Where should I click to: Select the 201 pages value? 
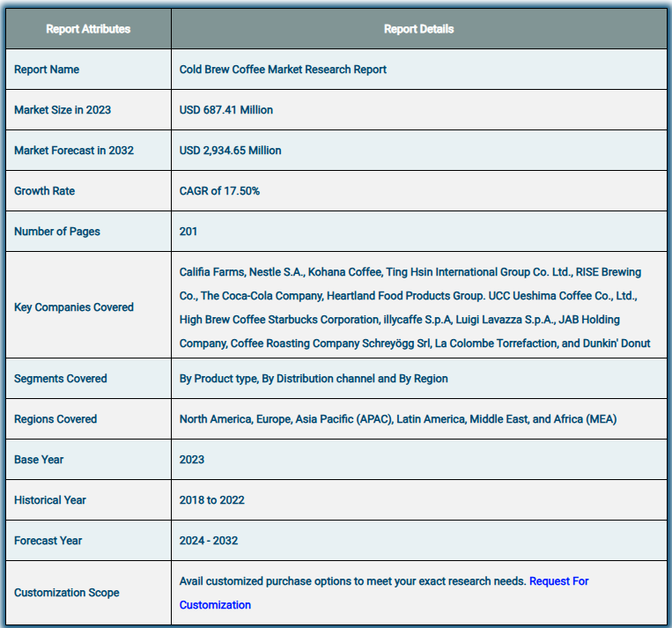(188, 232)
